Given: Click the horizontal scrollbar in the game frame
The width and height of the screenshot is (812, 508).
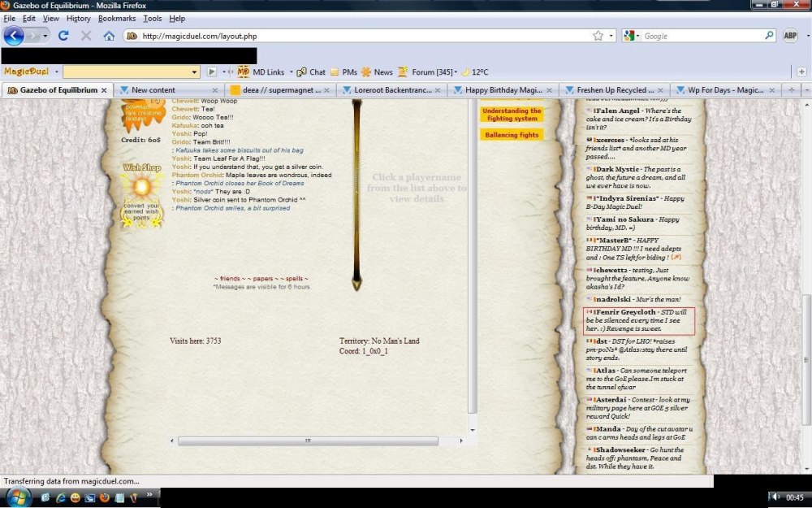Looking at the screenshot, I should tap(308, 441).
